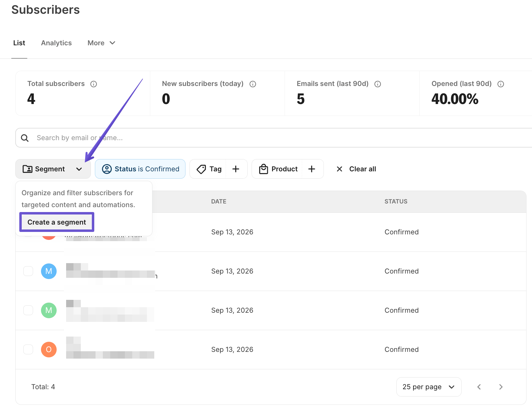Select the green M subscriber checkbox
Screen dimensions: 532x410
[28, 310]
